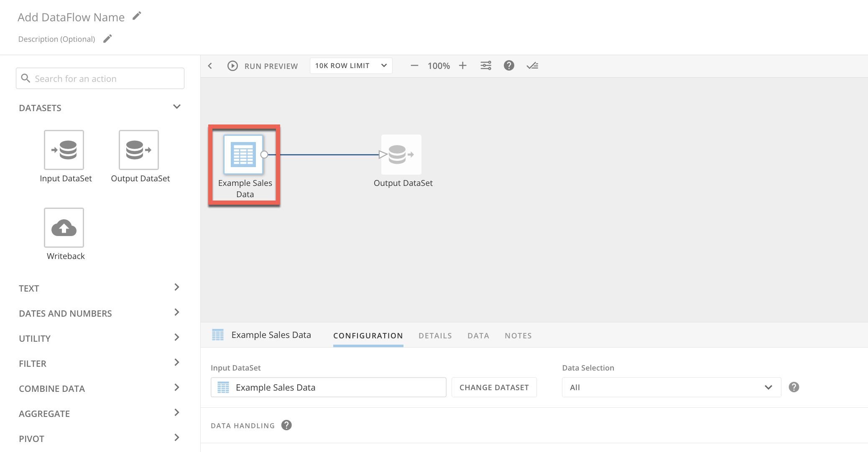Switch to the NOTES tab
Viewport: 868px width, 452px height.
pos(518,335)
